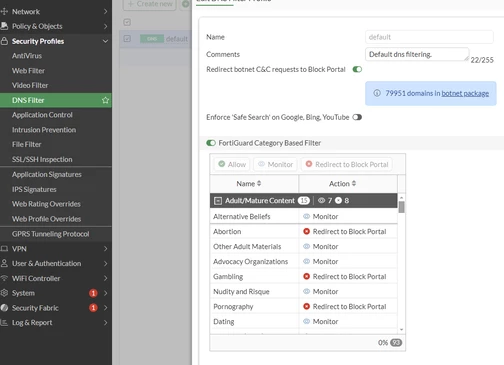Click the monitor eye icon on Dating row
Screen dimensions: 504x365
click(x=307, y=321)
